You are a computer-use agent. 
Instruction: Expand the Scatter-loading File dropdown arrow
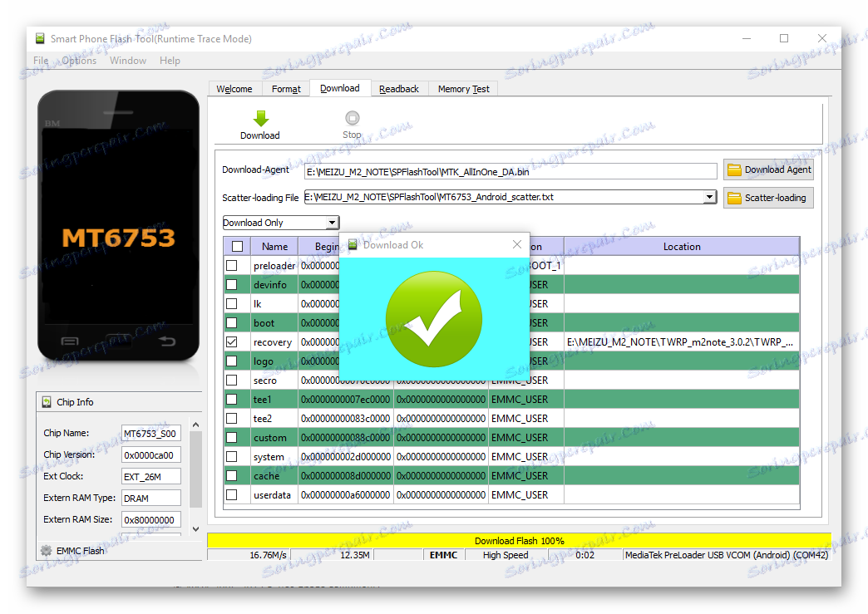coord(709,197)
